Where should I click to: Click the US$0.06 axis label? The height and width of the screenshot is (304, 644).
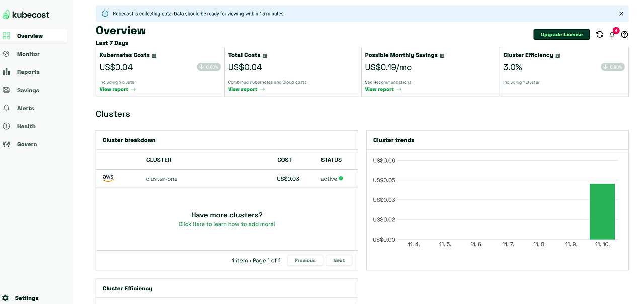click(384, 161)
